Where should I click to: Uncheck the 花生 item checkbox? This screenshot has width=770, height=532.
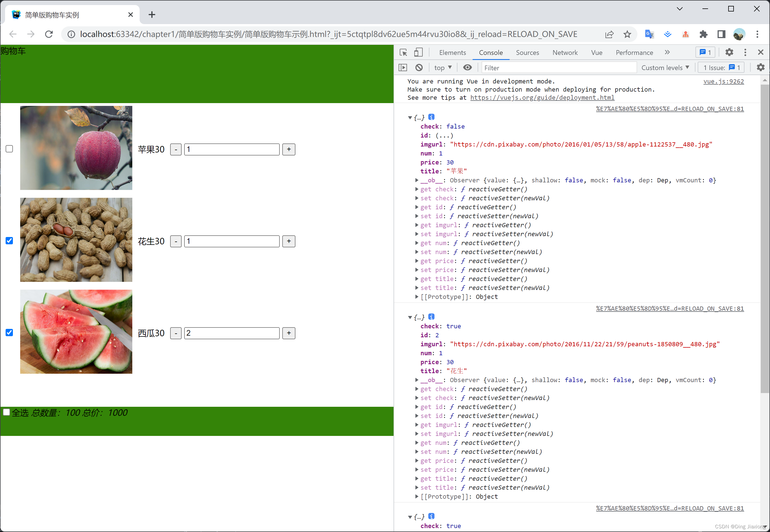tap(9, 241)
